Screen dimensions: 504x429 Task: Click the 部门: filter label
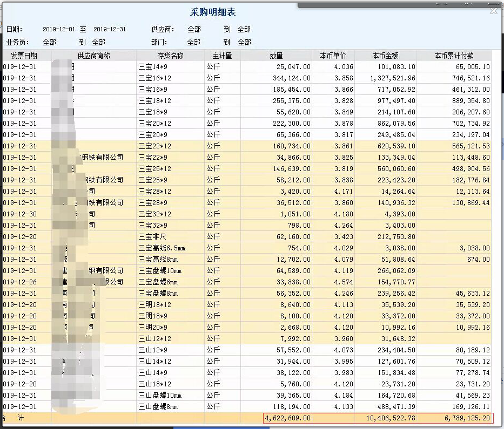pyautogui.click(x=159, y=43)
